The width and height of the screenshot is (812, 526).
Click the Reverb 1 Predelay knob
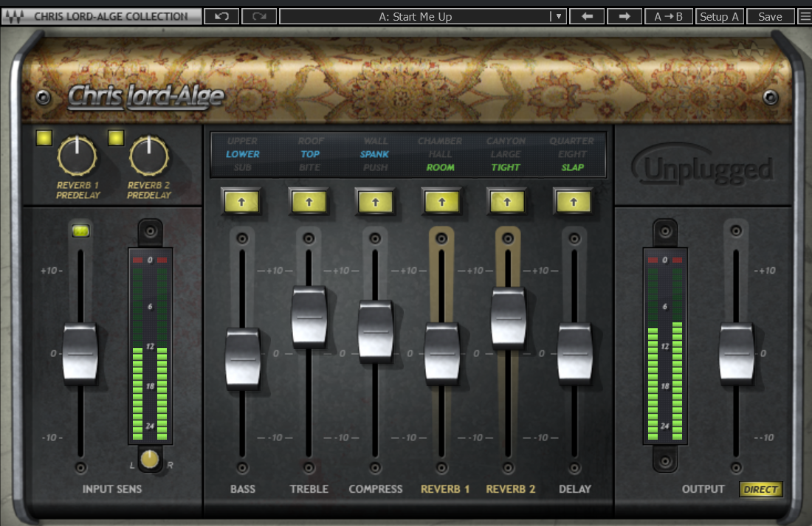tap(77, 156)
